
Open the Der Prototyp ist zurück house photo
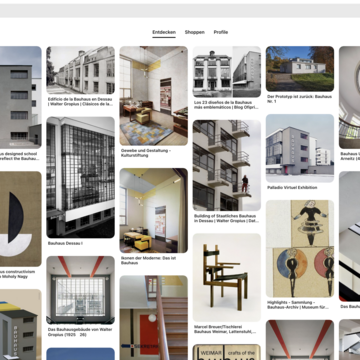tap(300, 69)
